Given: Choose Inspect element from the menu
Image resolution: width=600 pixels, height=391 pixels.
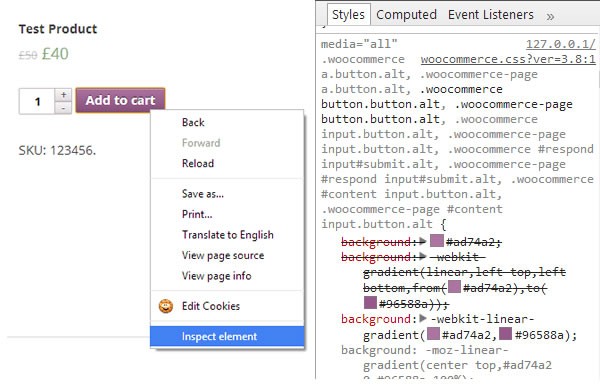Looking at the screenshot, I should pos(227,336).
